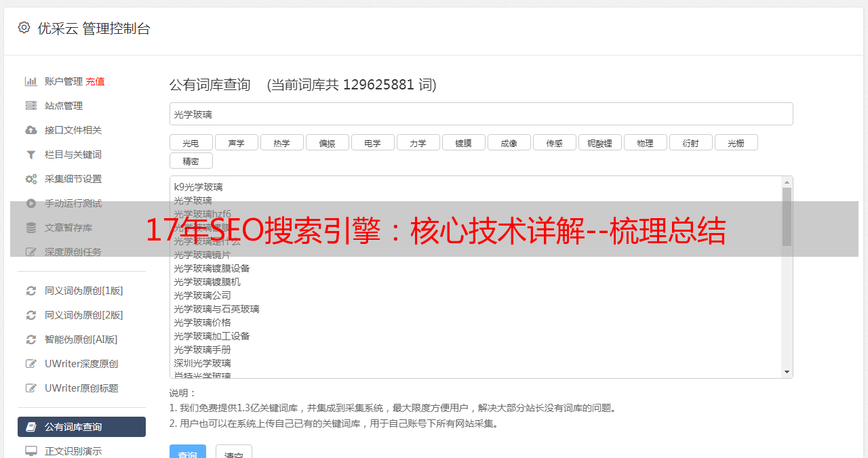Click the 声学 tag button

click(236, 142)
